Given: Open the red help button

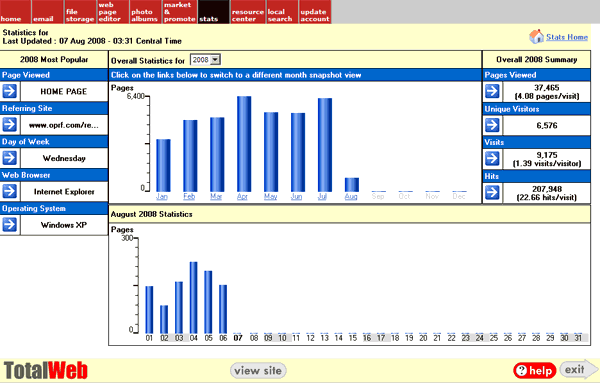Looking at the screenshot, I should 535,370.
